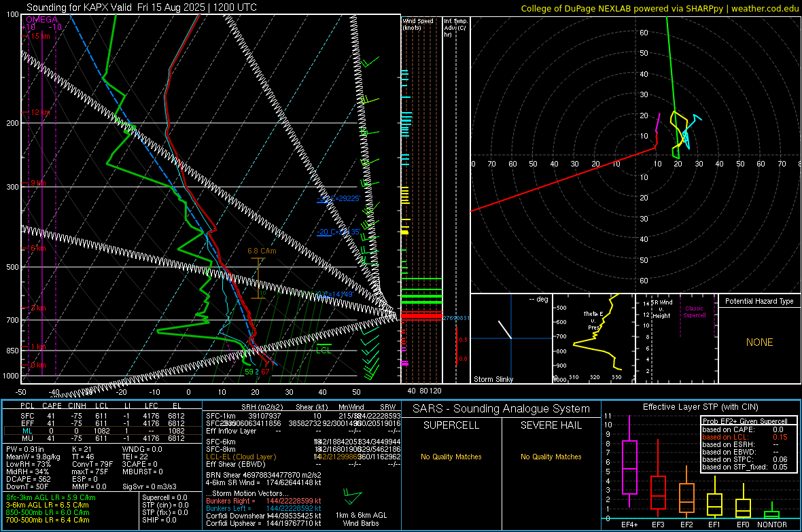Click the 'Theta-E v. Pres' inset label

[x=593, y=320]
